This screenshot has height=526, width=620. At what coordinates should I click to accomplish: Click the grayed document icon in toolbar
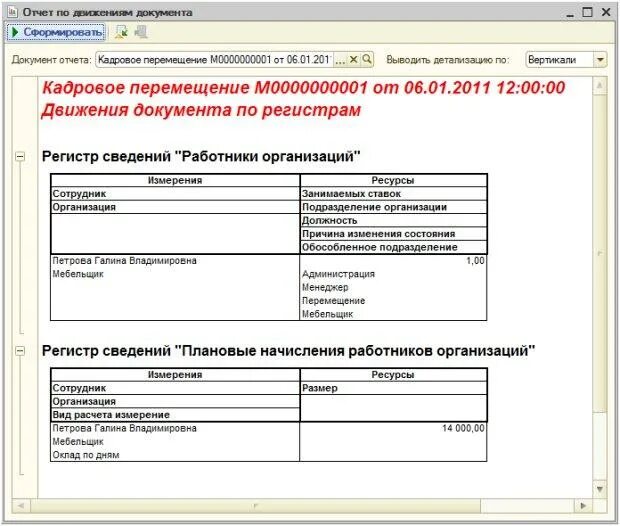(x=141, y=32)
